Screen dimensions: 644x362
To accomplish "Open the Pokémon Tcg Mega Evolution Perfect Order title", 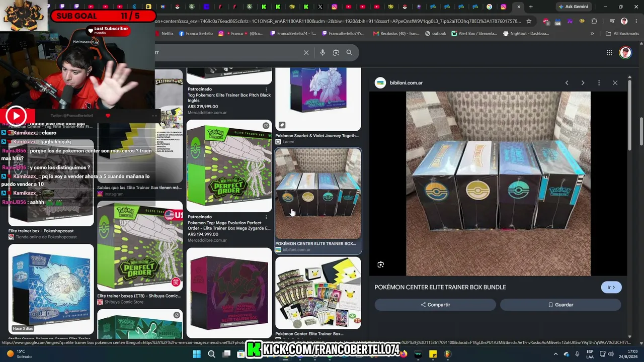I will pos(229,225).
